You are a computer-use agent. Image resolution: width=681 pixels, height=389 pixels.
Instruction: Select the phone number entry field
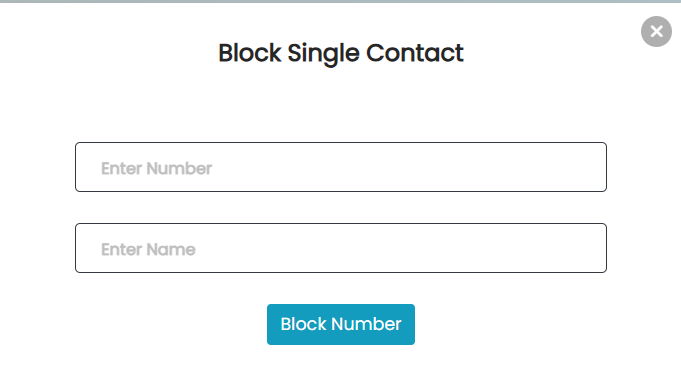pos(340,167)
